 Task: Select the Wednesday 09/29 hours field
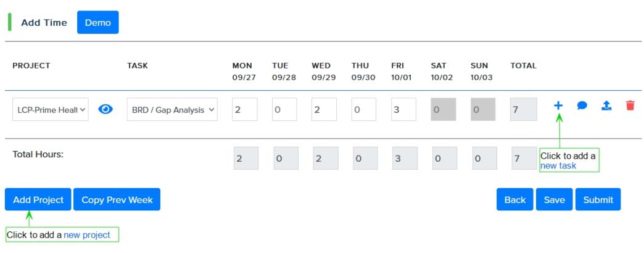(324, 109)
